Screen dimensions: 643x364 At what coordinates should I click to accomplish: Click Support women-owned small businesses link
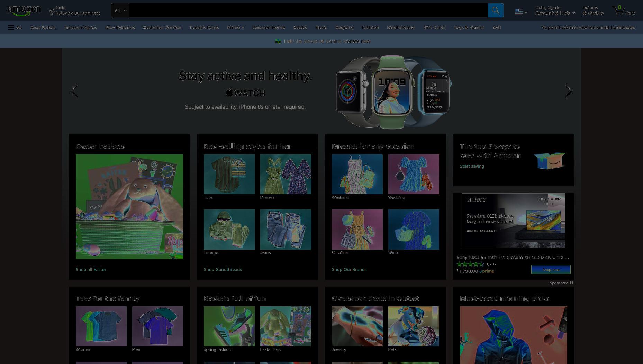click(x=588, y=27)
